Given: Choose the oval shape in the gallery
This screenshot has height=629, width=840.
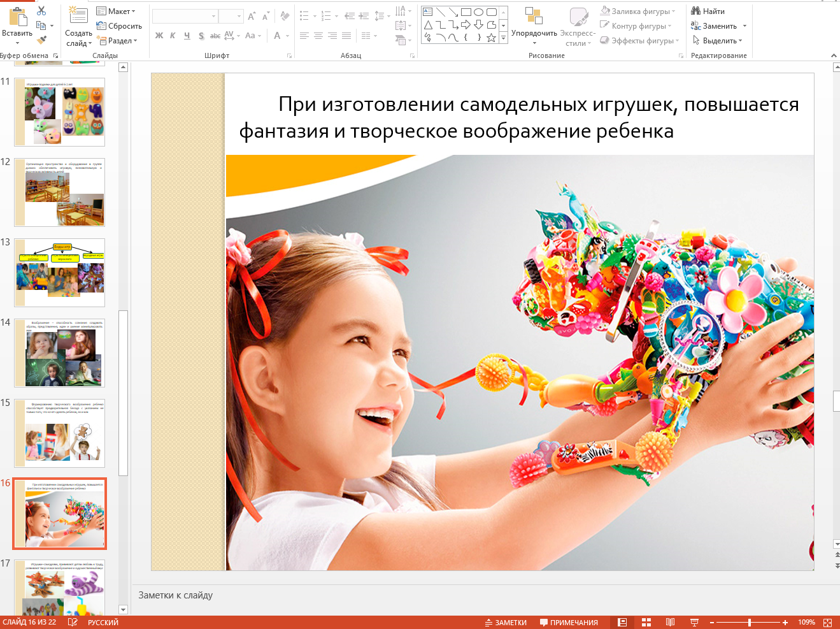Looking at the screenshot, I should click(478, 11).
